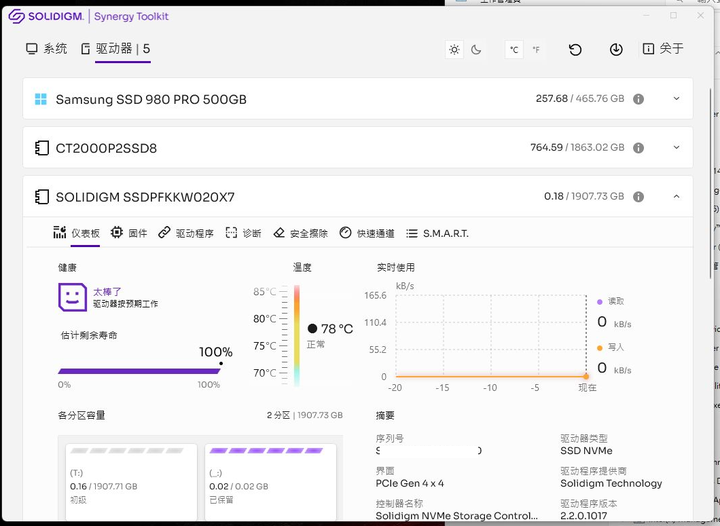This screenshot has width=720, height=526.
Task: Click the CT2000P2SSD8 drive title
Action: (106, 148)
